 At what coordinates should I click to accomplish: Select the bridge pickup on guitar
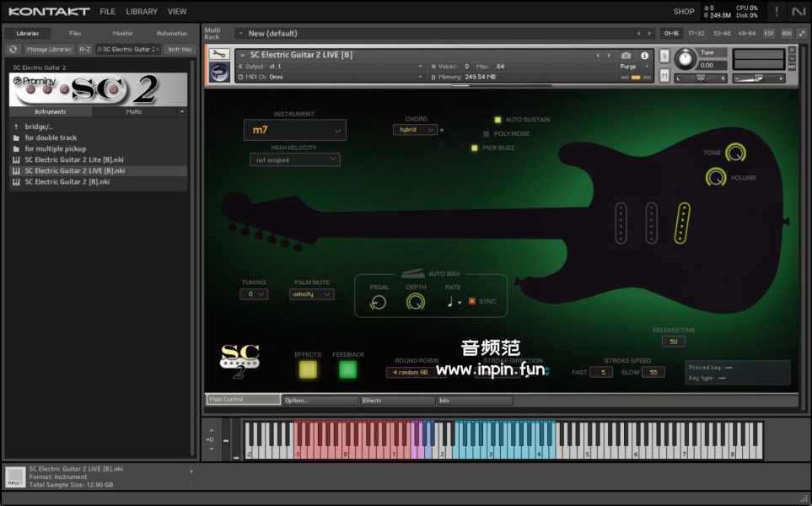click(684, 221)
